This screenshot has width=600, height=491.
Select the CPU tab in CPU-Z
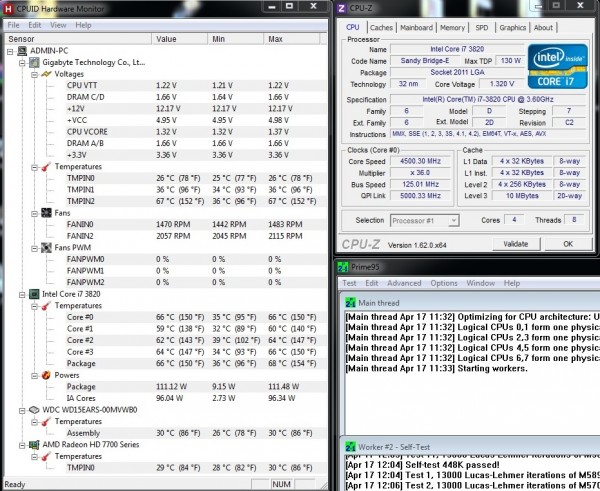click(353, 27)
